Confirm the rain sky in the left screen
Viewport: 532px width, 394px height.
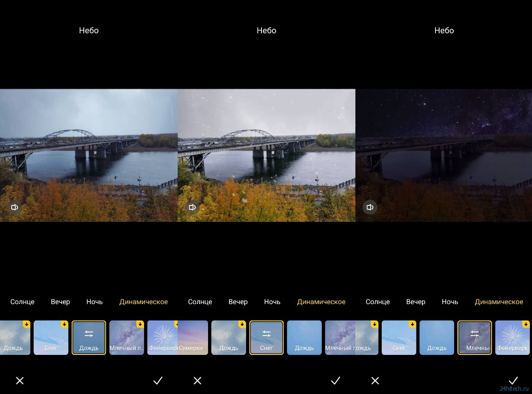158,380
